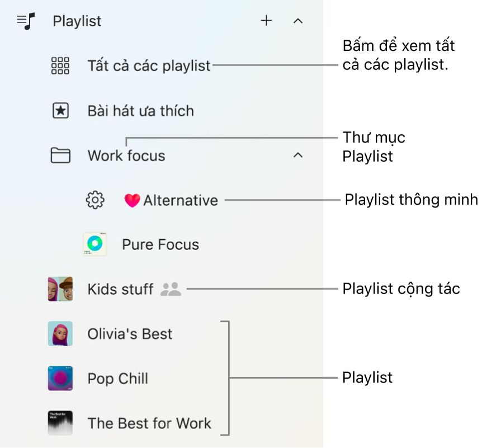Click the playlist icon in the top-left corner
The height and width of the screenshot is (448, 482).
click(25, 21)
